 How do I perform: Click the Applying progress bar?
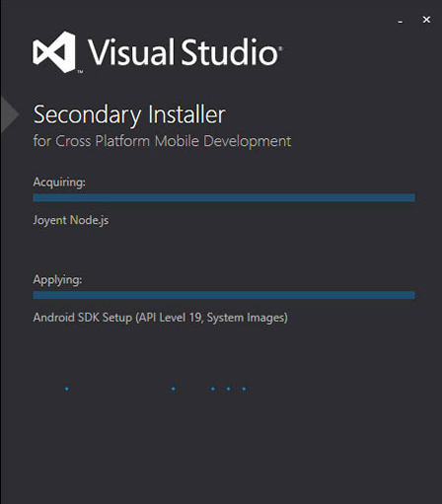224,295
